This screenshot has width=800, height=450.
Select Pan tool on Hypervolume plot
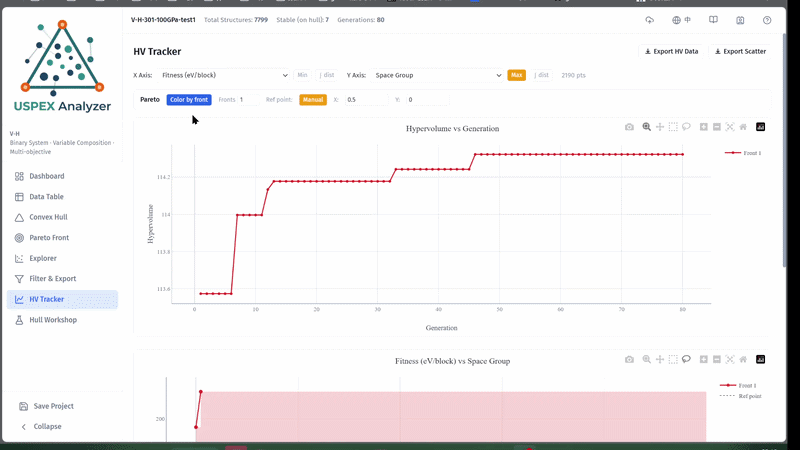click(x=660, y=127)
